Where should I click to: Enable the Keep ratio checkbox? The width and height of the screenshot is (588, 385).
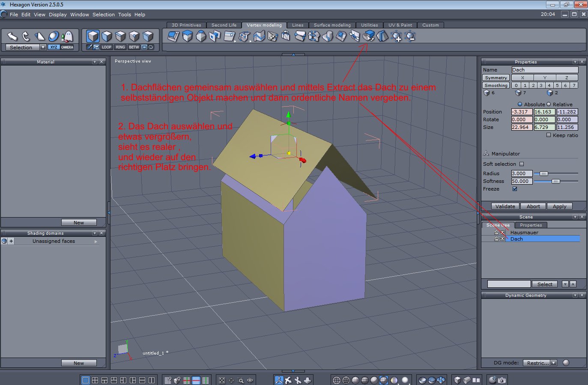tap(549, 135)
